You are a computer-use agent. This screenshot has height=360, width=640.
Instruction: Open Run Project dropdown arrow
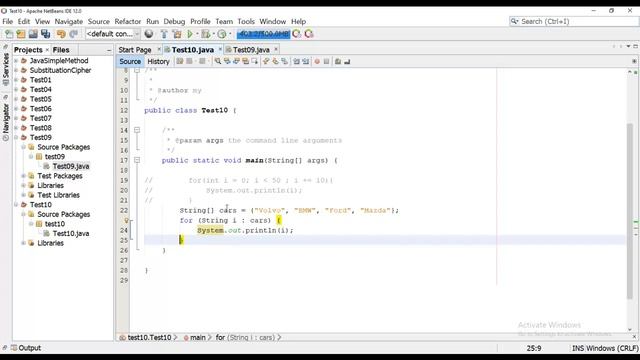click(197, 34)
